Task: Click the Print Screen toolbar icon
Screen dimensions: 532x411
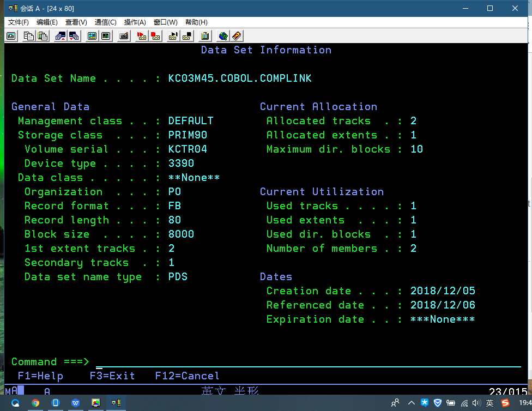Action: pos(11,36)
